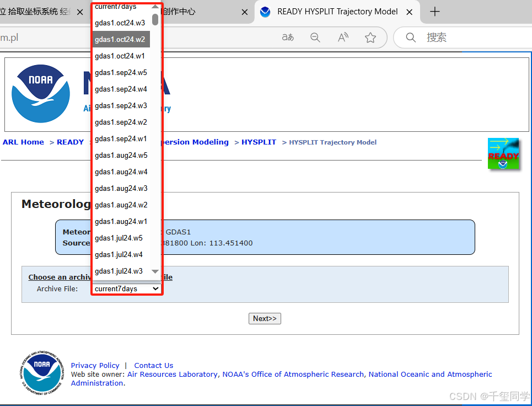Click the NOAA Department of Commerce footer seal

tap(42, 373)
